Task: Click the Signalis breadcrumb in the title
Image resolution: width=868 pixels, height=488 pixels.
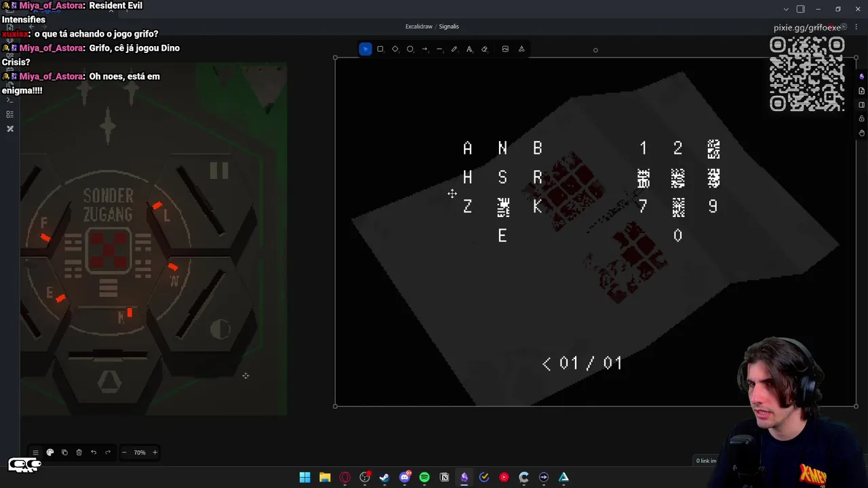Action: [x=449, y=26]
